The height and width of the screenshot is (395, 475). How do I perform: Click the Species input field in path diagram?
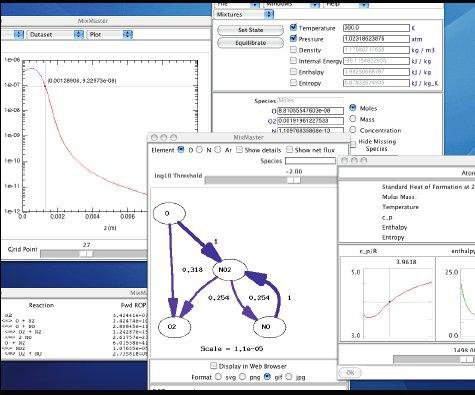click(310, 161)
